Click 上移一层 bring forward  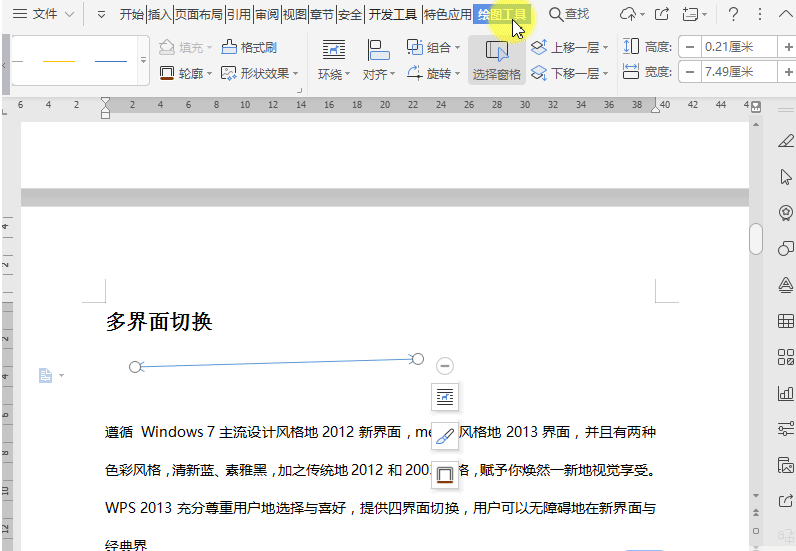tap(570, 47)
